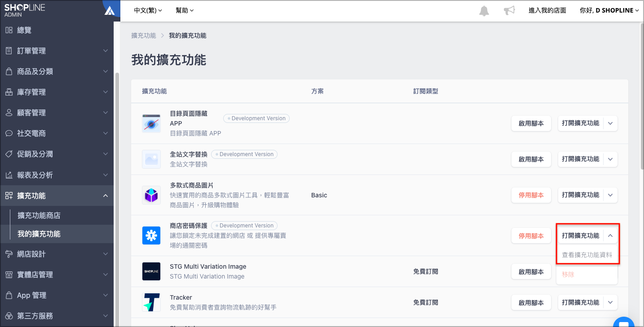Viewport: 644px width, 327px height.
Task: Click 停用腳本 for 多款式商品圖片
Action: [531, 195]
